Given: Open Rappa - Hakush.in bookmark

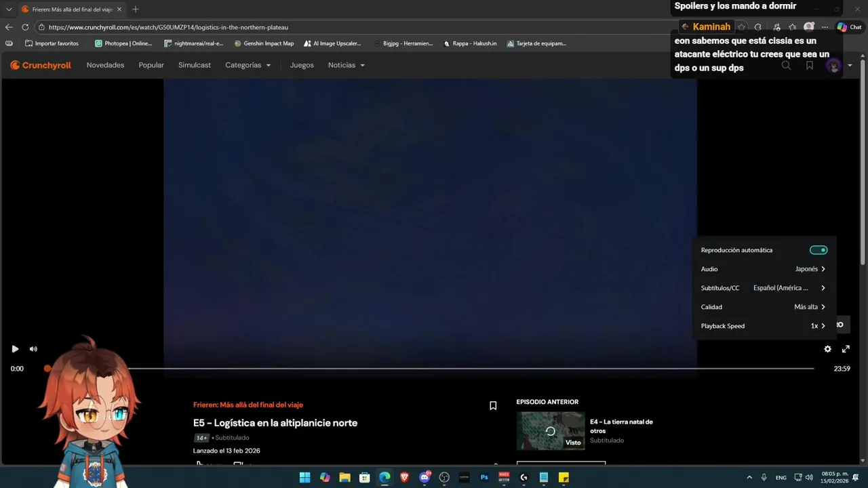Looking at the screenshot, I should (x=470, y=43).
